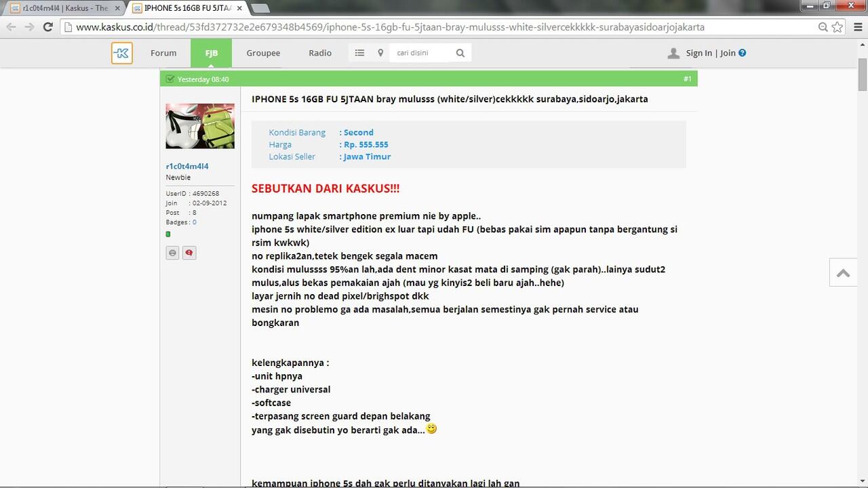Open the FJB menu

pos(212,53)
